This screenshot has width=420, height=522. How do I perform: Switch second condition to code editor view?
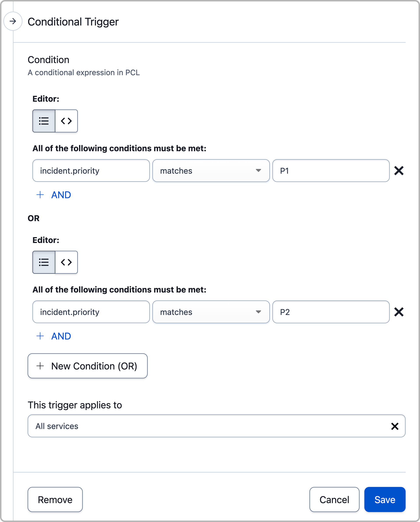point(66,262)
